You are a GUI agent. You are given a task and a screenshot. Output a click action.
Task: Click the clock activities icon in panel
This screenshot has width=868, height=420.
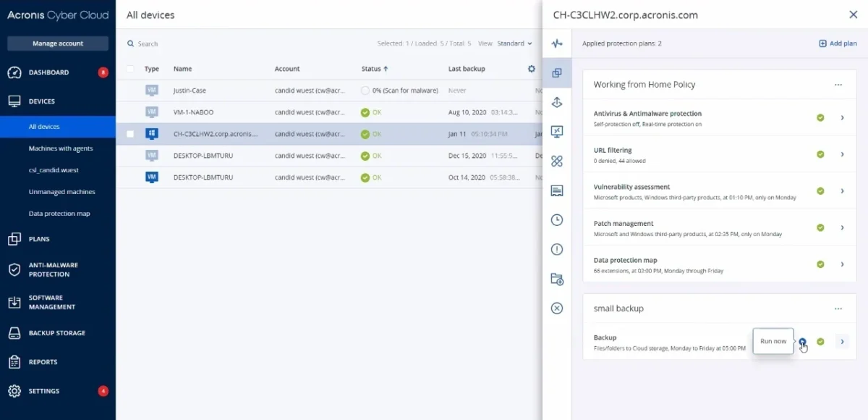(557, 219)
